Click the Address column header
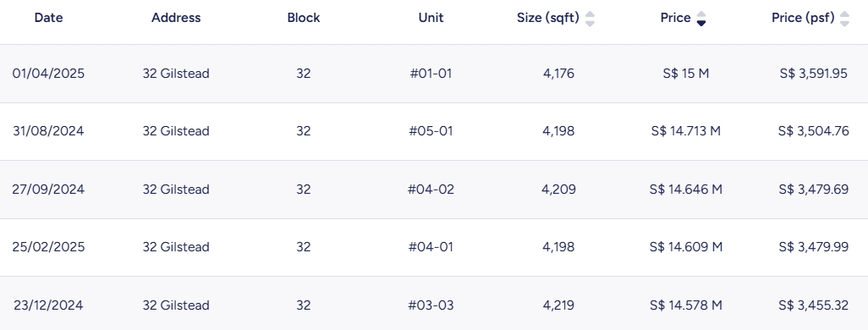868x330 pixels. (176, 18)
